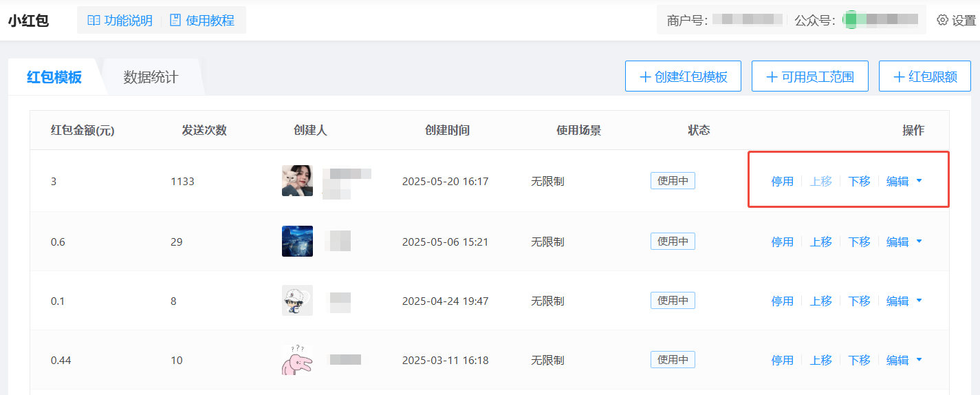Click 编辑 for the 0.1 template row
This screenshot has height=395, width=980.
click(897, 301)
